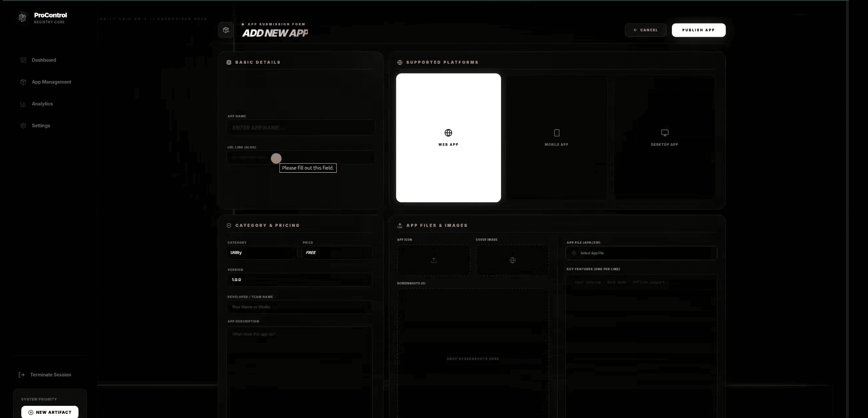Image resolution: width=868 pixels, height=418 pixels.
Task: Click the globe icon in the Cover Image zone
Action: coord(513,260)
